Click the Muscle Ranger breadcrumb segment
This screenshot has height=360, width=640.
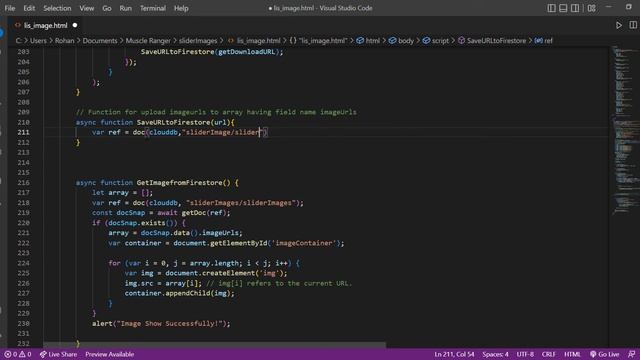click(x=148, y=40)
